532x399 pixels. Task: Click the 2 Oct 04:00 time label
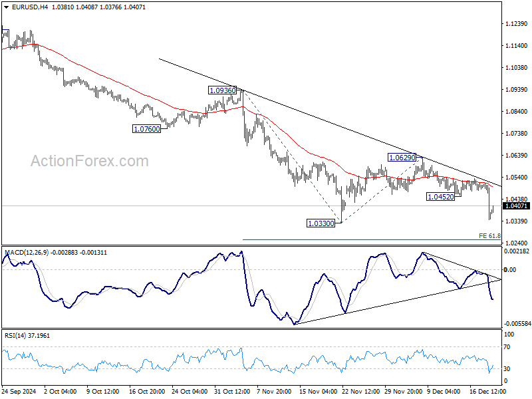click(61, 391)
